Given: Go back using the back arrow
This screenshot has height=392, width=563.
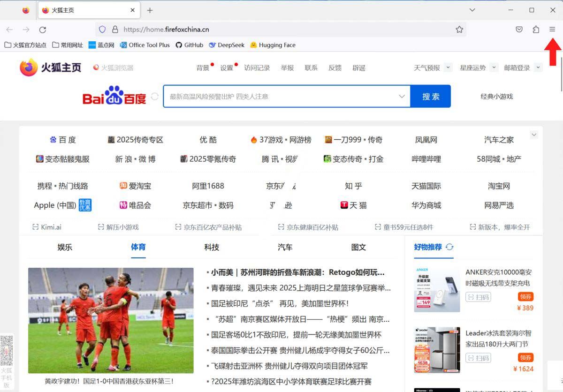Looking at the screenshot, I should click(9, 30).
